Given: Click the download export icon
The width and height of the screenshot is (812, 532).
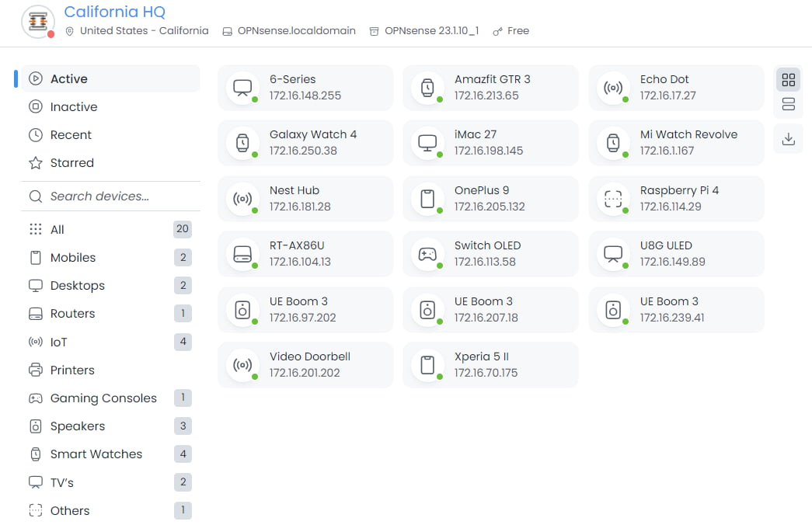Looking at the screenshot, I should tap(788, 138).
